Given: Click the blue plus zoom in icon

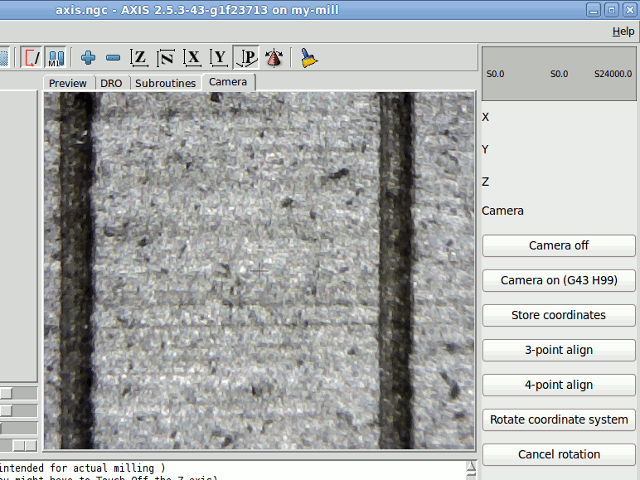Looking at the screenshot, I should pos(89,58).
